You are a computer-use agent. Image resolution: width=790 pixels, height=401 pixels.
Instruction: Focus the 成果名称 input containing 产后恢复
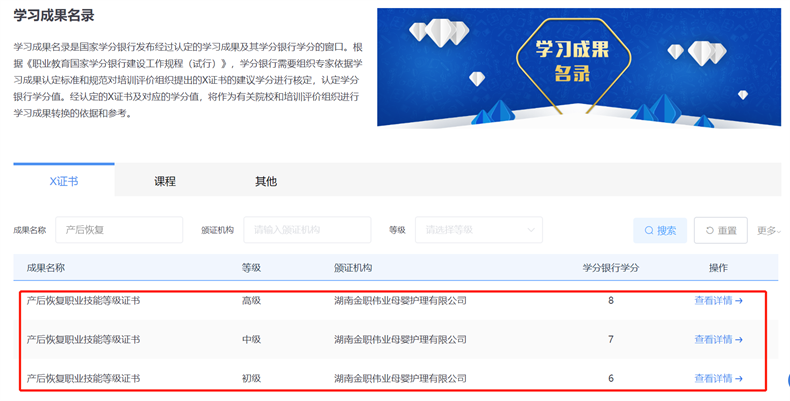tap(119, 230)
